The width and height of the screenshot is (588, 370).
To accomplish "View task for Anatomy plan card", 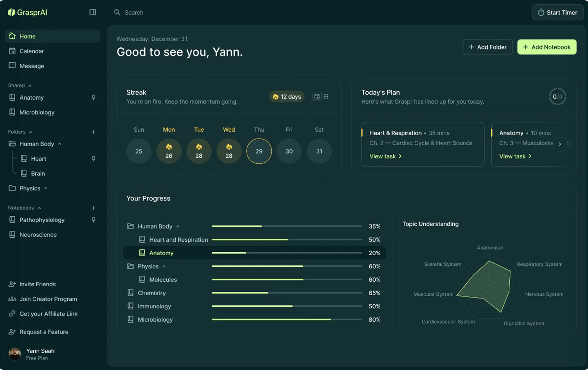I will tap(515, 156).
